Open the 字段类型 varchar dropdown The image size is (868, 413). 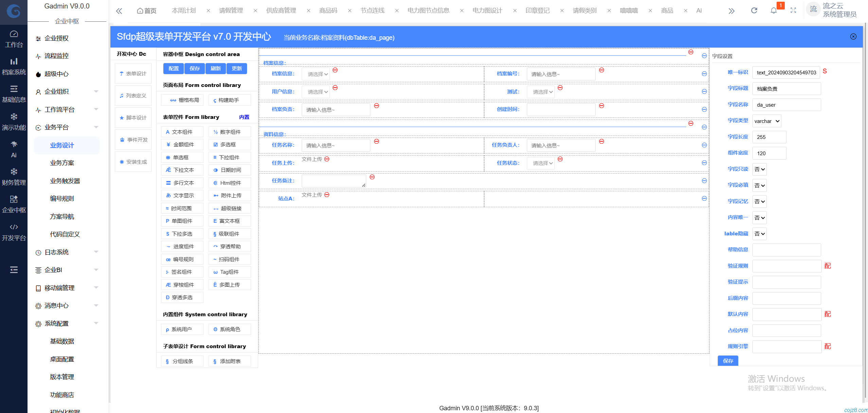click(766, 121)
